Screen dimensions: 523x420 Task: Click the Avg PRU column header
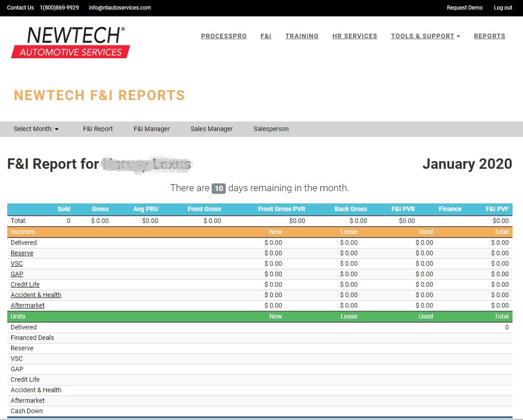(146, 209)
